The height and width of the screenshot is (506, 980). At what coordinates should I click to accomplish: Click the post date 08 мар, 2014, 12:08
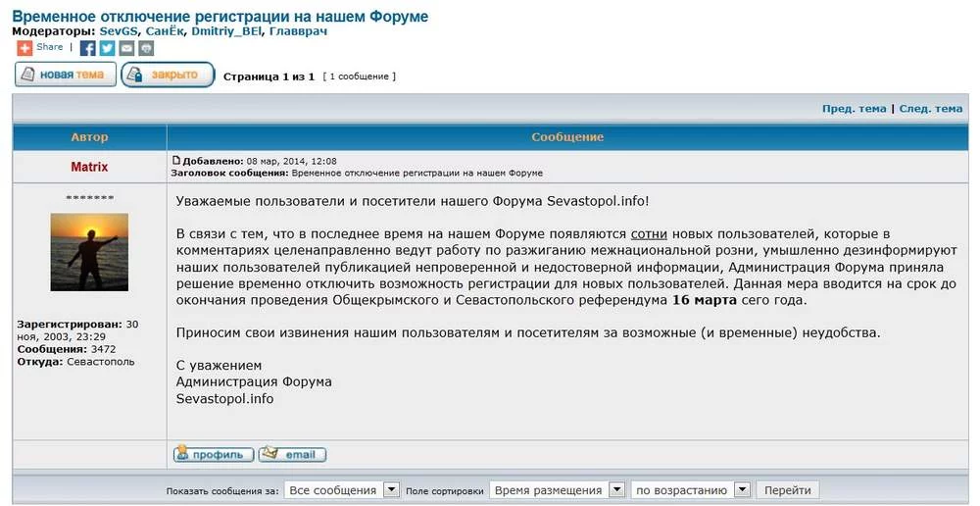(x=292, y=161)
